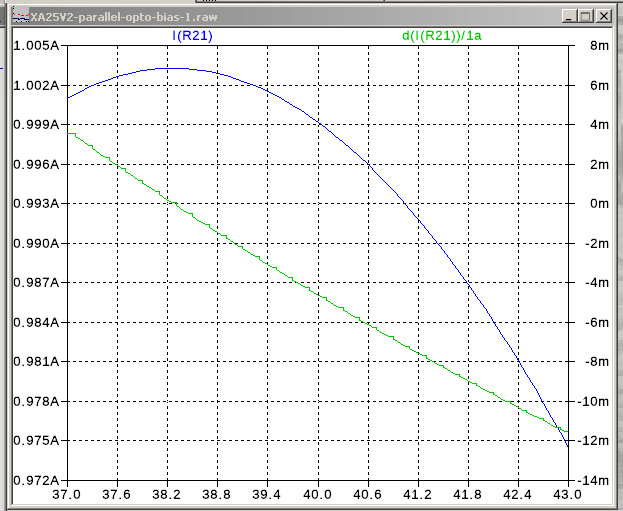The height and width of the screenshot is (511, 623).
Task: Click the waveform window icon in title bar
Action: [21, 17]
